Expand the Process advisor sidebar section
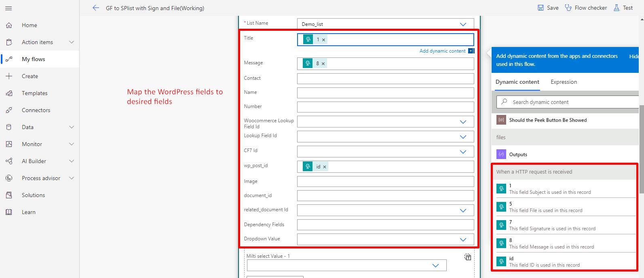The image size is (644, 278). (x=72, y=178)
